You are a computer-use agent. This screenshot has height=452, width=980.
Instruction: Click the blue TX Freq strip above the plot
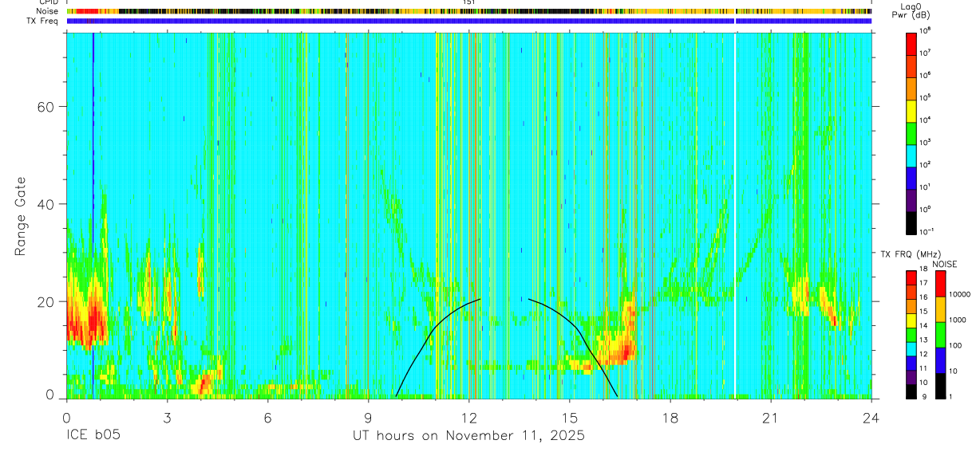[x=468, y=22]
